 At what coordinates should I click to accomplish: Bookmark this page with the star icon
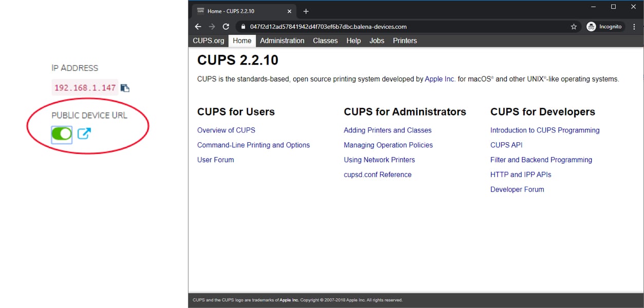pyautogui.click(x=574, y=26)
